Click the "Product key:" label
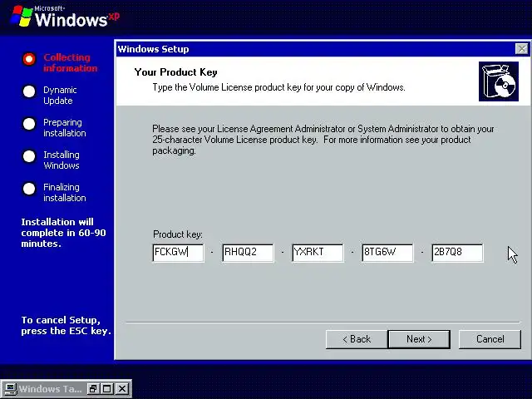This screenshot has width=532, height=399. tap(177, 234)
